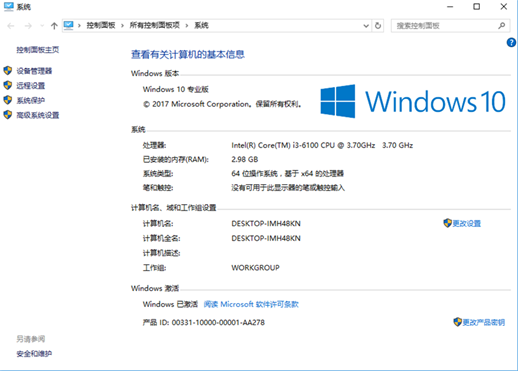This screenshot has height=371, width=518.
Task: Click shield icon beside 高级系统设置
Action: [8, 115]
